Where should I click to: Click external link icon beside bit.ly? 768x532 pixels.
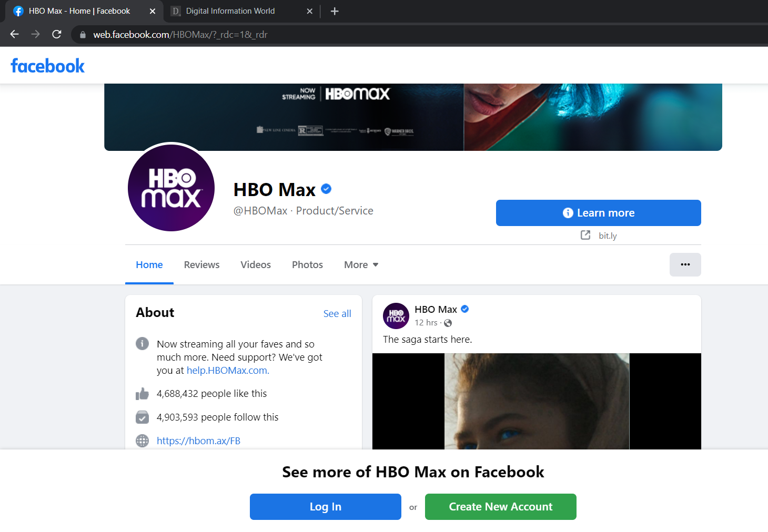(585, 235)
